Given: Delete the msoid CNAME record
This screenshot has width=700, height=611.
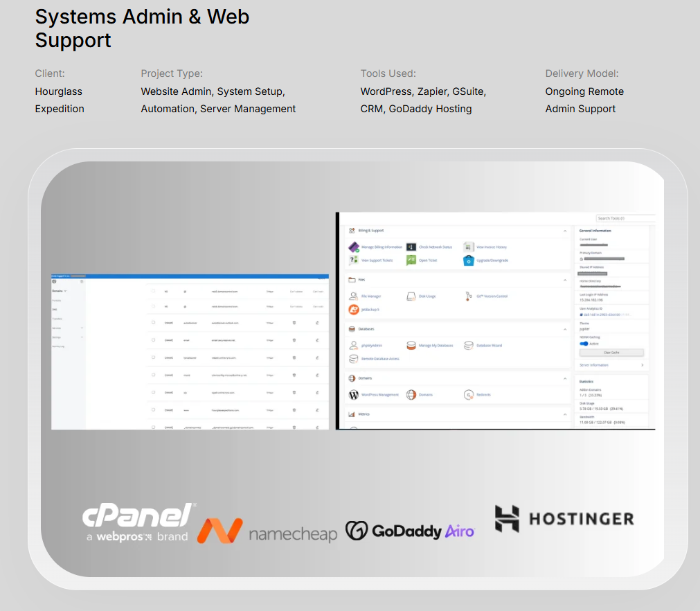Looking at the screenshot, I should tap(294, 375).
